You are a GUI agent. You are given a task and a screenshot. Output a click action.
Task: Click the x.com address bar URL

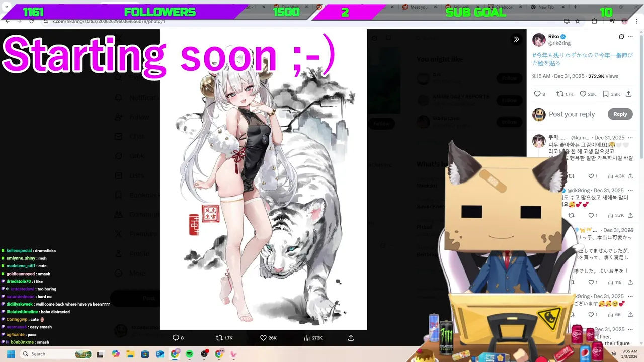pos(108,21)
